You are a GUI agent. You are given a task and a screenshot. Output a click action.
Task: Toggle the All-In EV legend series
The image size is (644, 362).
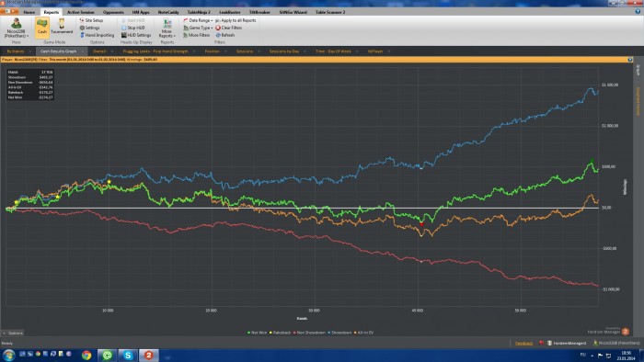click(363, 333)
